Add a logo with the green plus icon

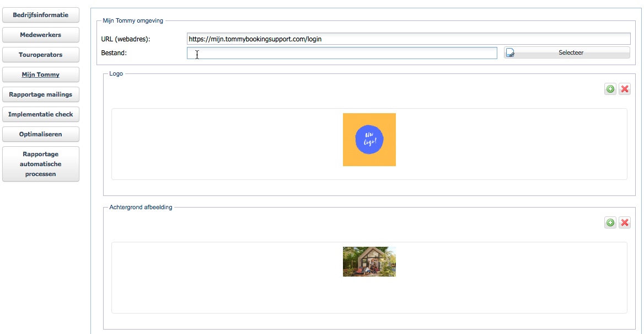(610, 89)
